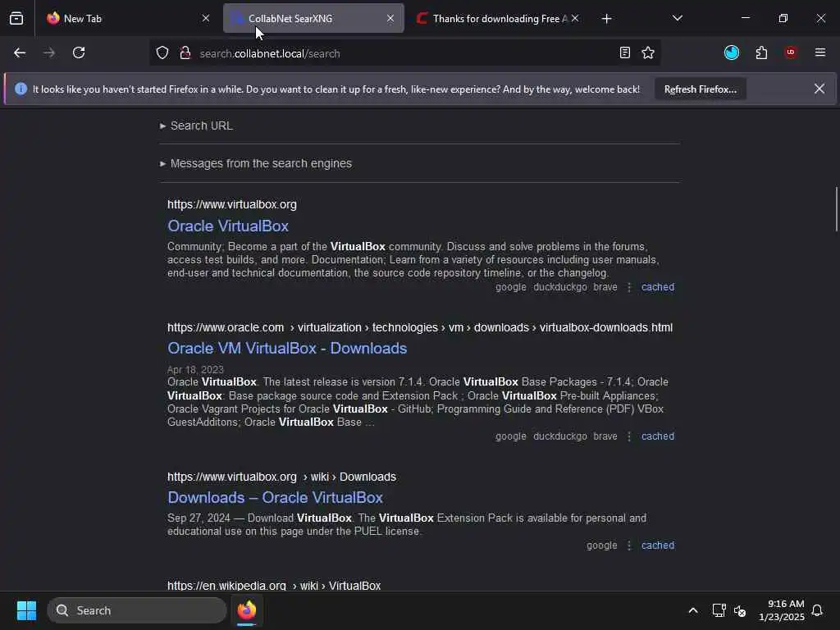
Task: Click the info icon in notification bar
Action: [x=21, y=89]
